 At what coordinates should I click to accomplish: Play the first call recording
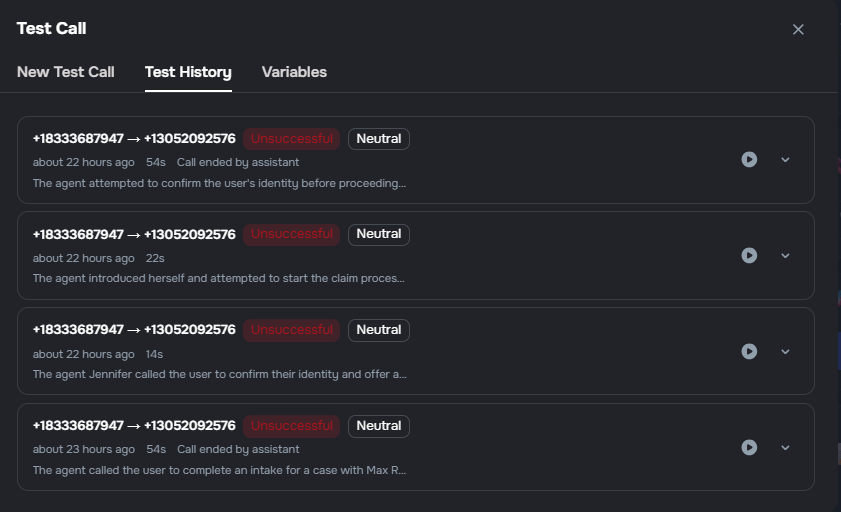point(749,159)
